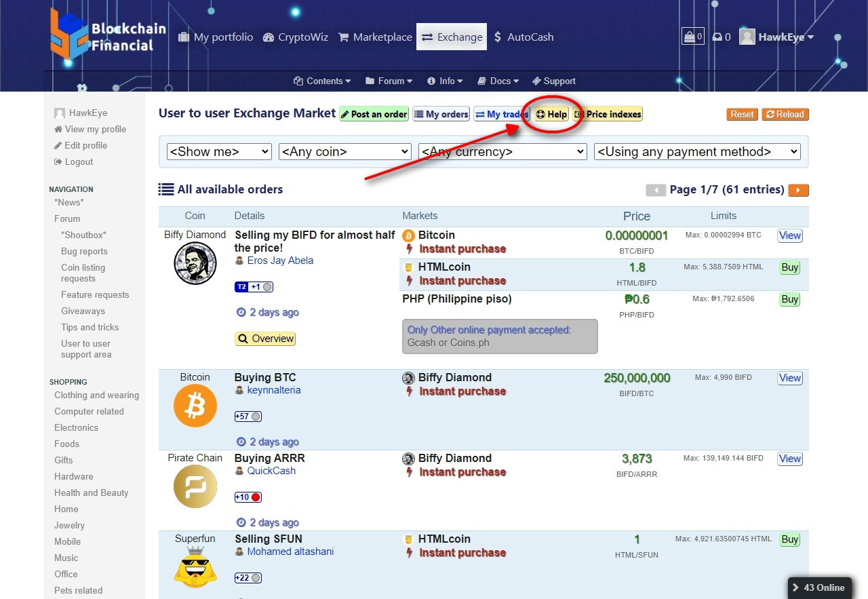Image resolution: width=868 pixels, height=599 pixels.
Task: Open *Shoutbox* forum link
Action: click(83, 235)
